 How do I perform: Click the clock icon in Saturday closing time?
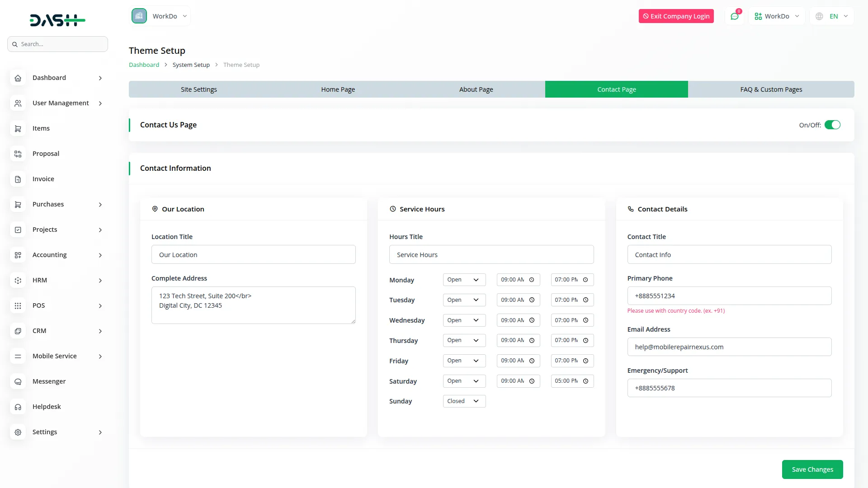pyautogui.click(x=585, y=381)
